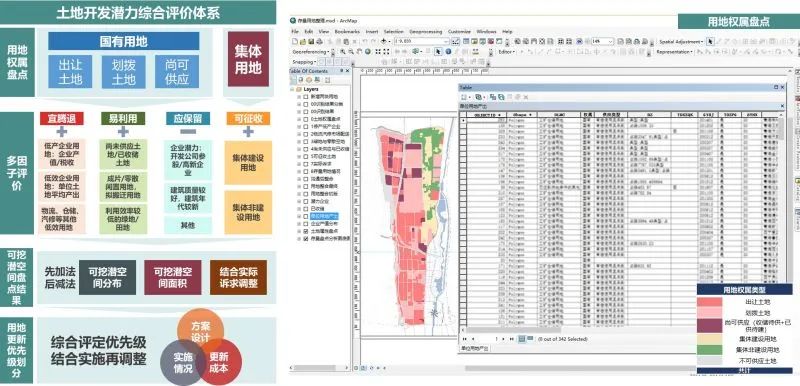Select the Zoom Out magnifier tool
Viewport: 800px width, 386px height.
(351, 52)
